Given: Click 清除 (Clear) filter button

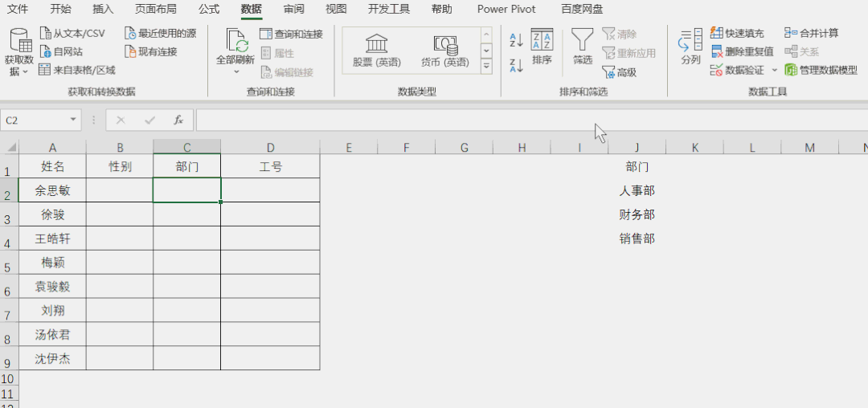Looking at the screenshot, I should coord(620,35).
